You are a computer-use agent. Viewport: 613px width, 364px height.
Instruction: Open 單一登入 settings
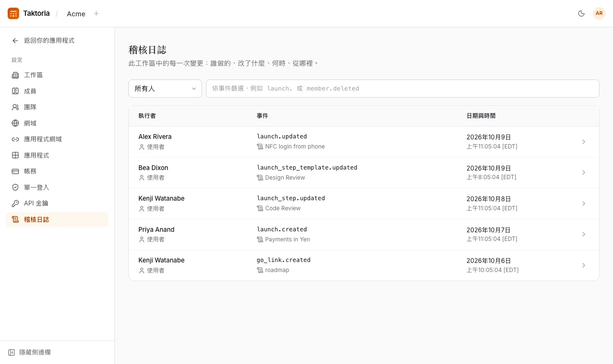point(57,187)
